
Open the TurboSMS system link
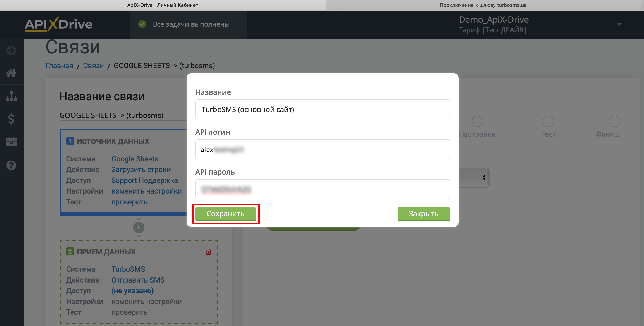click(128, 269)
